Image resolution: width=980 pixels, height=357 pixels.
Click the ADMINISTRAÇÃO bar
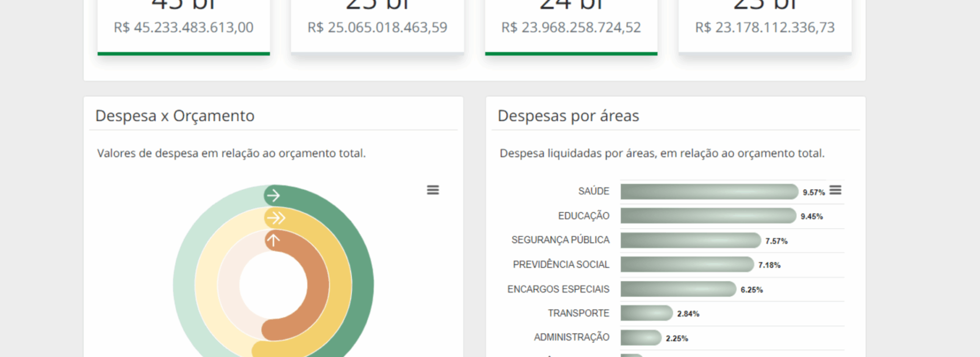641,338
